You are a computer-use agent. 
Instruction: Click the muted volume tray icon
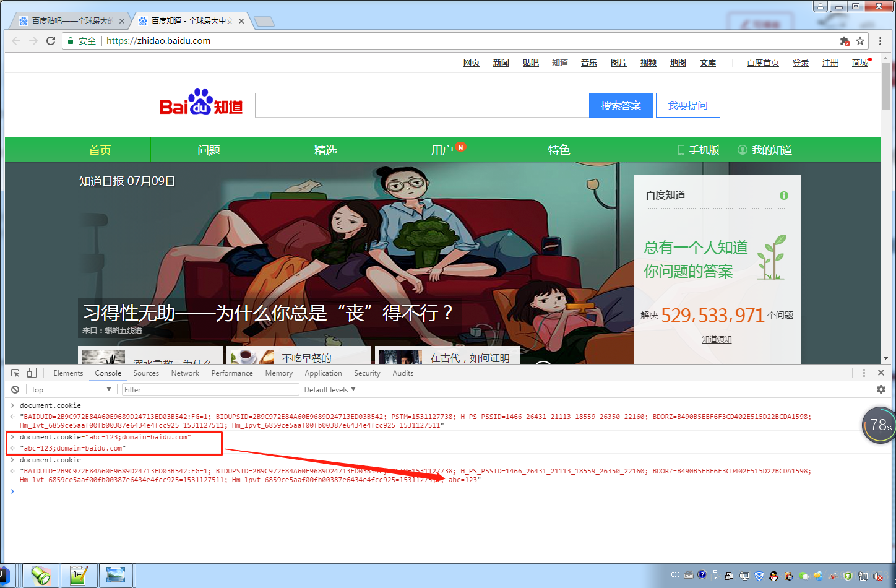(x=878, y=576)
